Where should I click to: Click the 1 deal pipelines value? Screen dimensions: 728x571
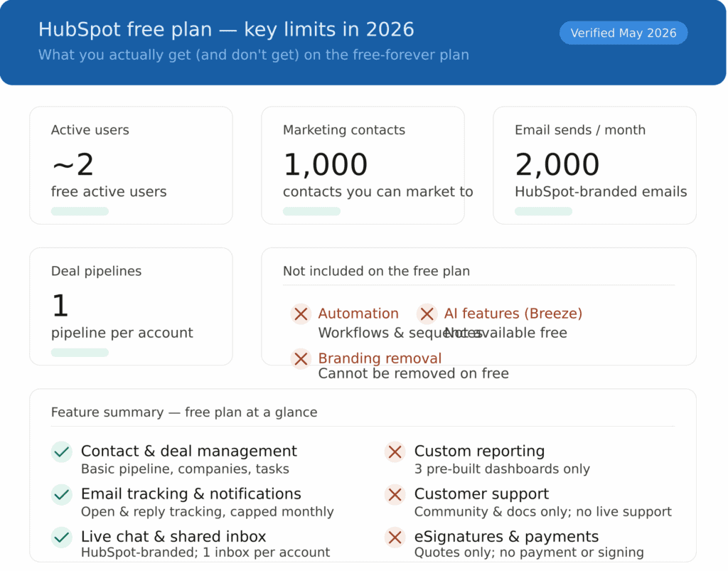click(x=60, y=306)
